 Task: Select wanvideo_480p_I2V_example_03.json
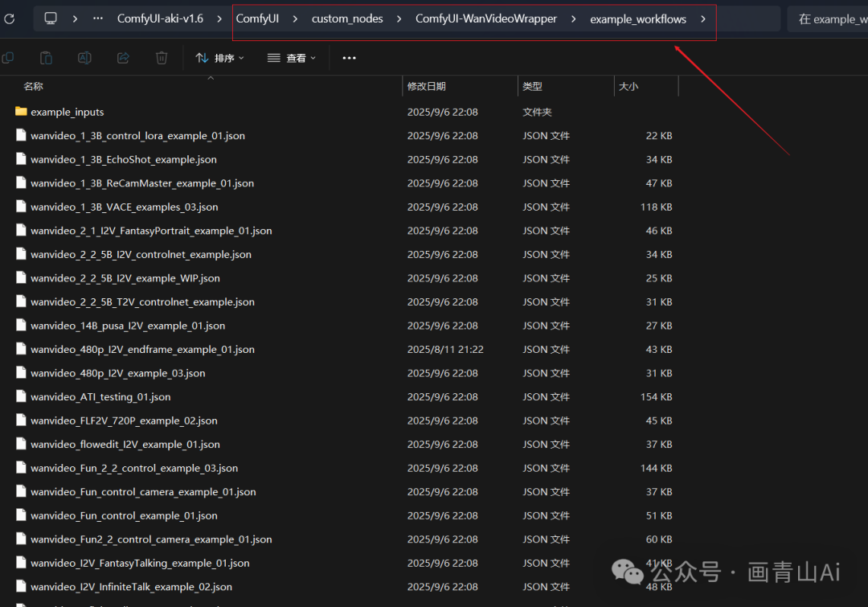pos(117,373)
